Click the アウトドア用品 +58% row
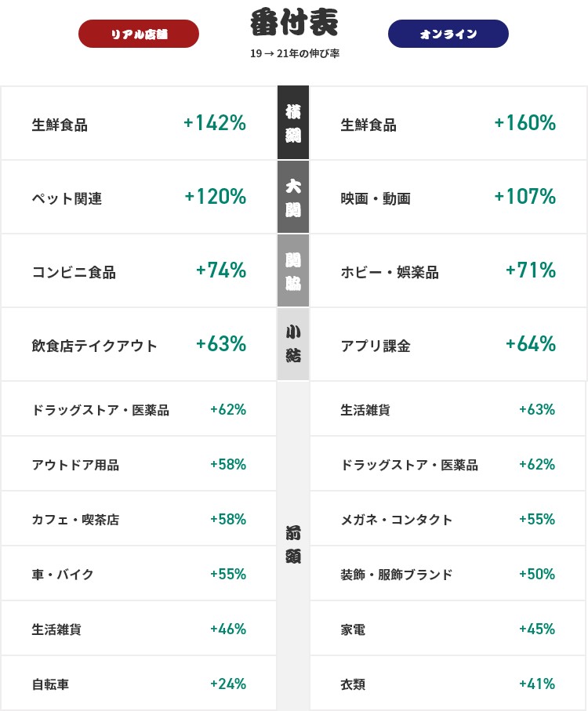Viewport: 588px width, 711px height. coord(139,464)
